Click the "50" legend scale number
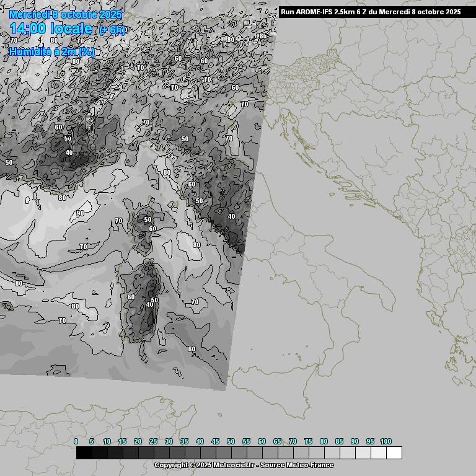The width and height of the screenshot is (476, 476). point(231,441)
